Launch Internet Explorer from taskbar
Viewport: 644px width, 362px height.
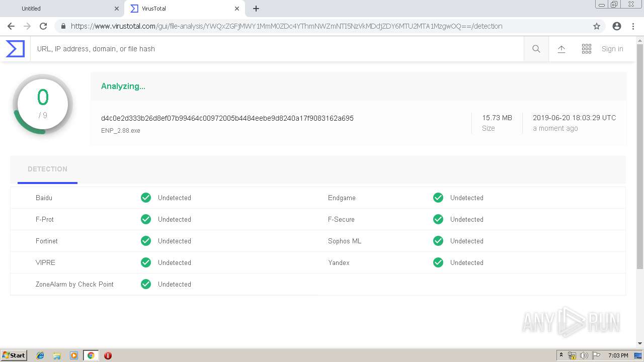pos(40,355)
